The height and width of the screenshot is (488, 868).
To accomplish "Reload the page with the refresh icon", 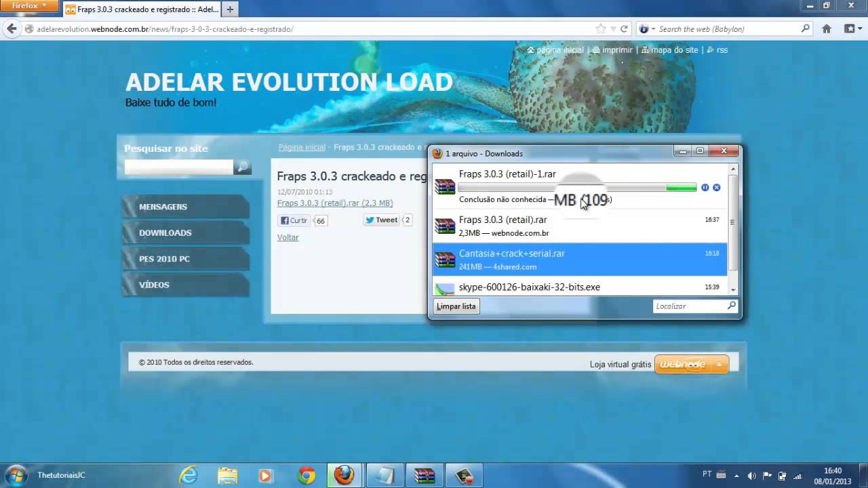I will pyautogui.click(x=625, y=29).
